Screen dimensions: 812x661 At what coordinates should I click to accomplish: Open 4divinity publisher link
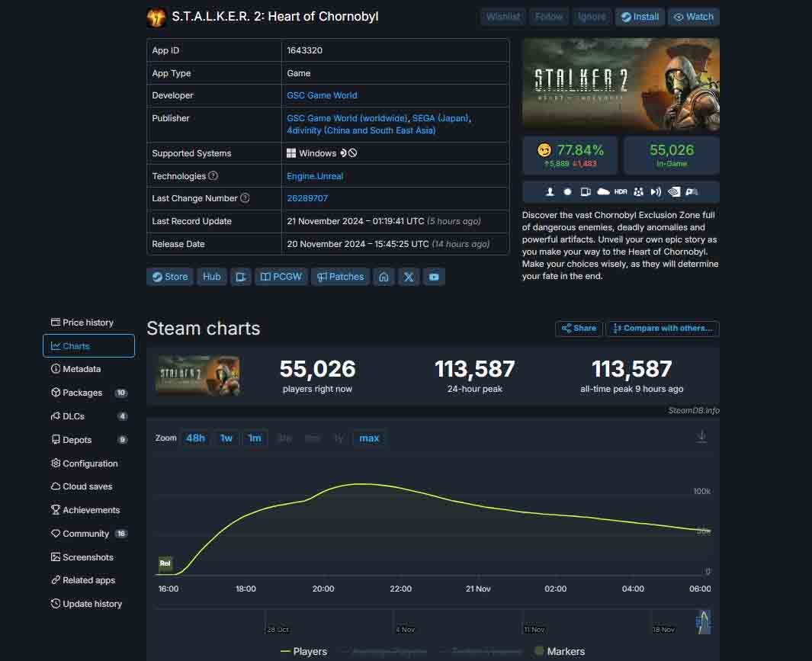click(x=361, y=130)
